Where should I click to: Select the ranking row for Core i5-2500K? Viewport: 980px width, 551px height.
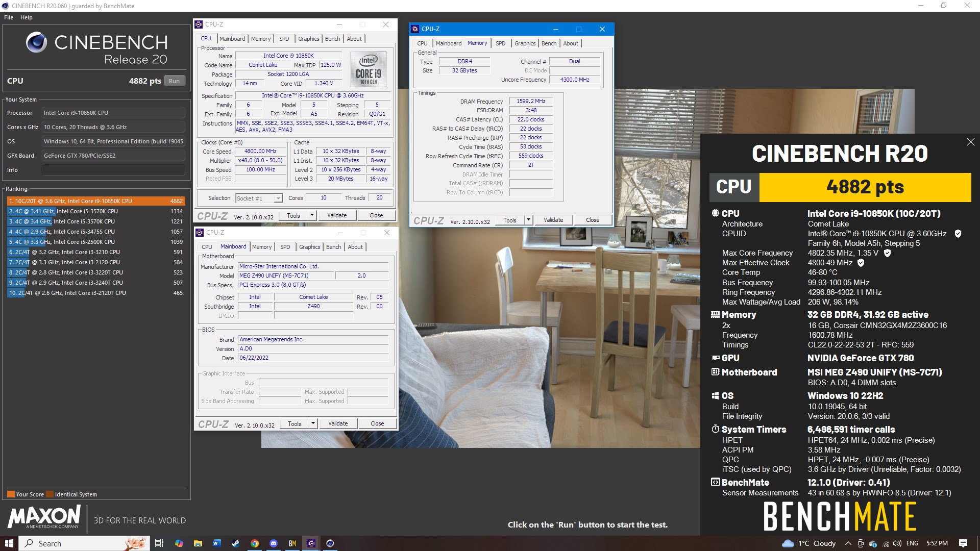coord(95,242)
